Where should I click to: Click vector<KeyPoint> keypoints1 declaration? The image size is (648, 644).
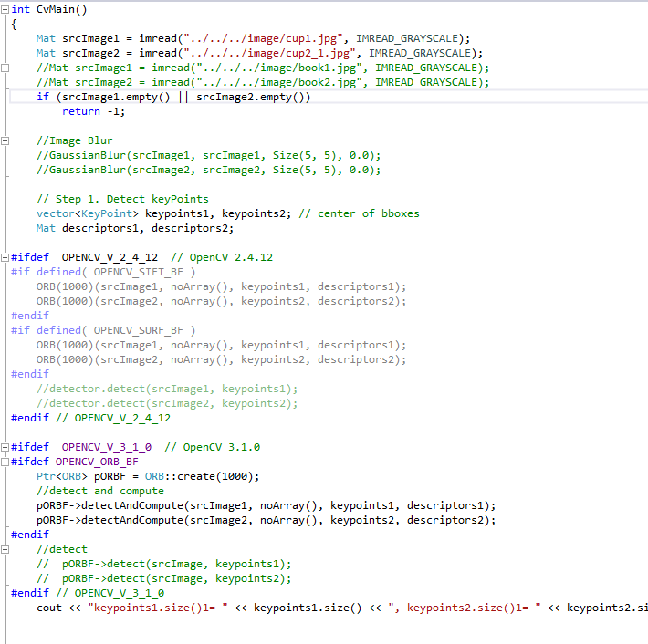tap(163, 214)
